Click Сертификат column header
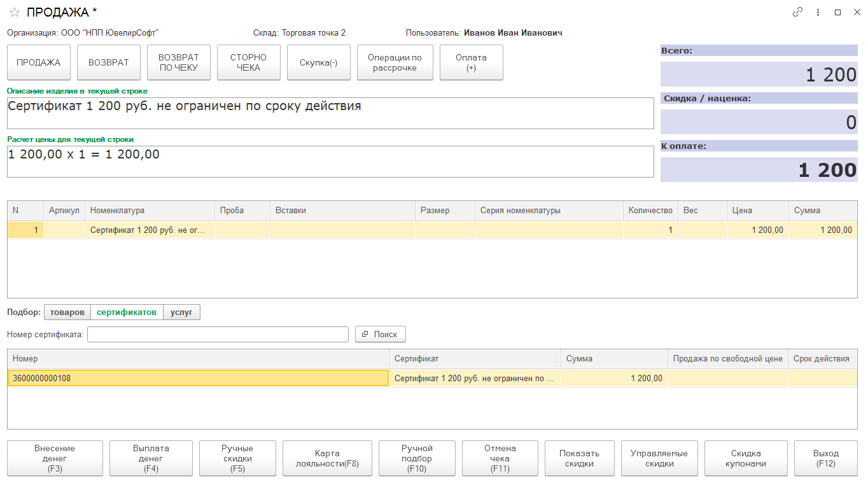This screenshot has height=483, width=868. pyautogui.click(x=475, y=359)
